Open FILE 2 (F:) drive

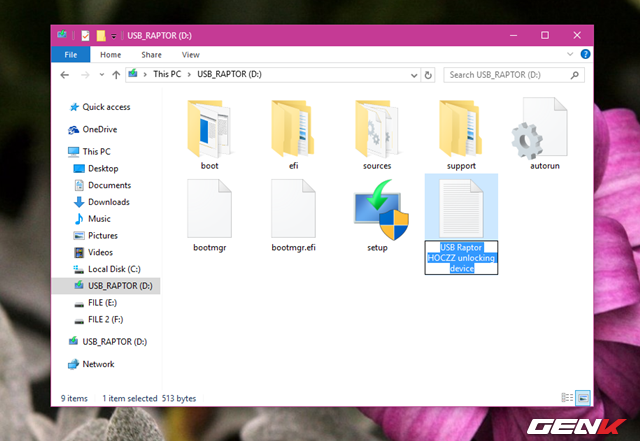tap(98, 320)
